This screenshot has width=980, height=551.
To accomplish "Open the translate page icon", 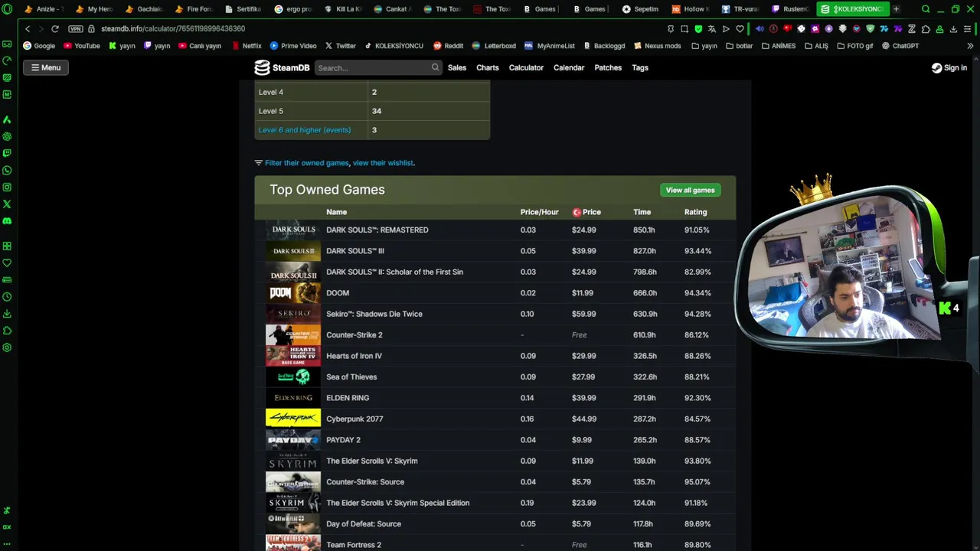I will pos(712,29).
